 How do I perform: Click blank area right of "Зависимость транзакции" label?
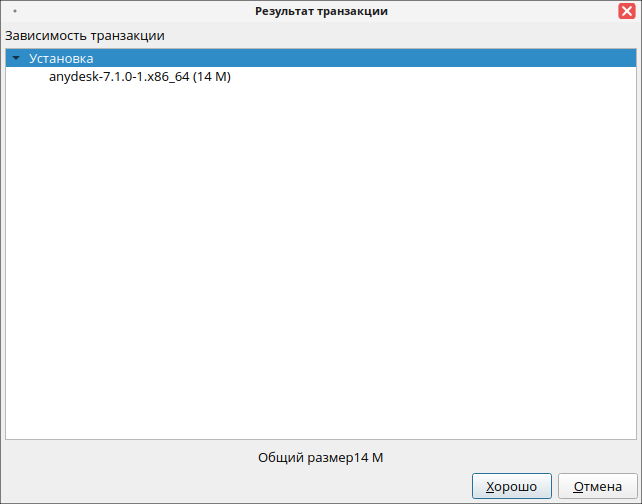point(400,36)
